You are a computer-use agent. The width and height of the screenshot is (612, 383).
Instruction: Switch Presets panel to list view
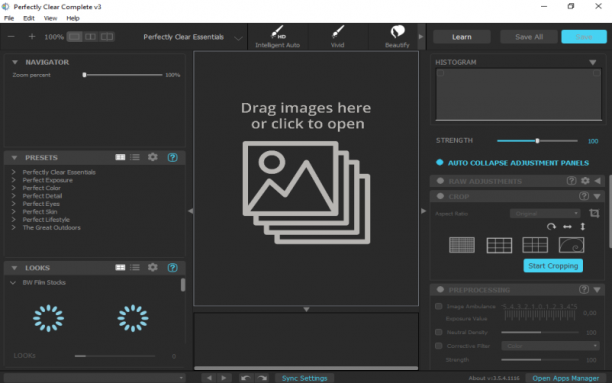tap(135, 157)
